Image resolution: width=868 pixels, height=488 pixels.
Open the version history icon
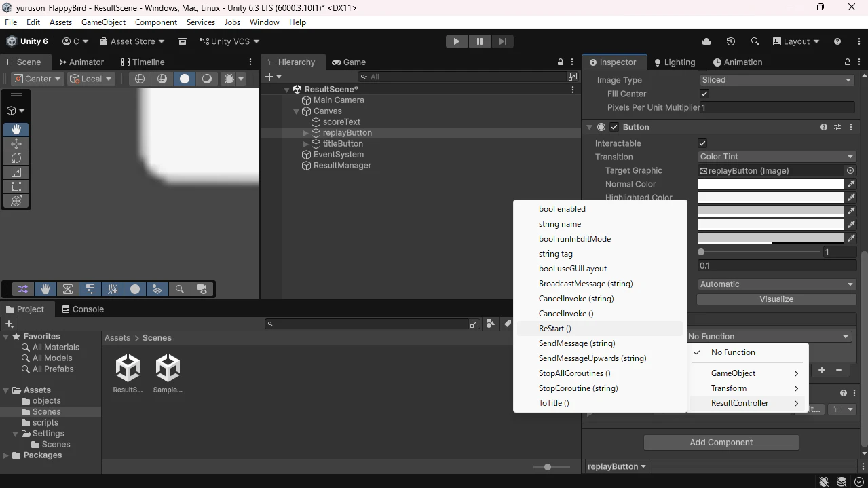731,41
